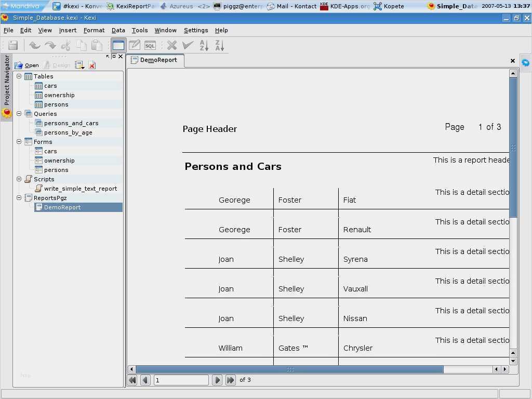Click the Open button in Project Navigator
This screenshot has width=532, height=399.
tap(27, 65)
